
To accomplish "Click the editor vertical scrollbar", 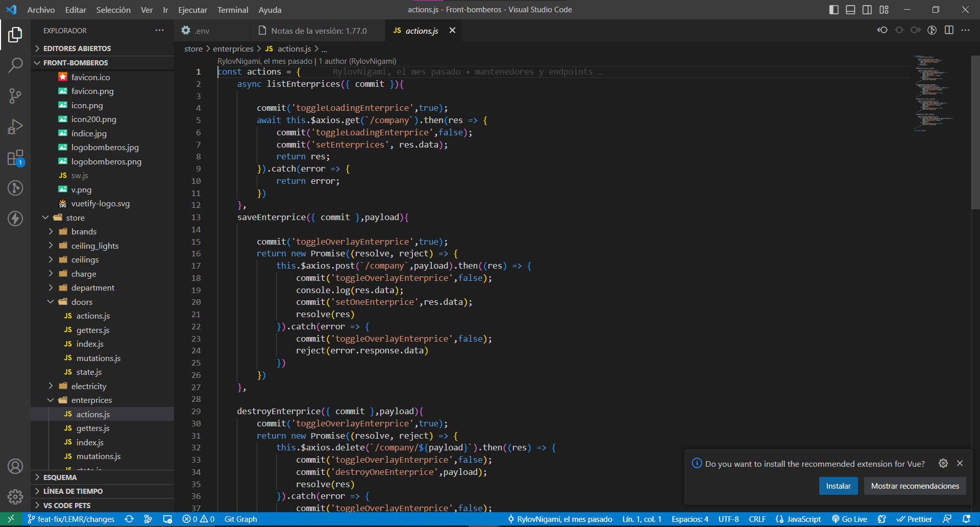I will point(975,133).
